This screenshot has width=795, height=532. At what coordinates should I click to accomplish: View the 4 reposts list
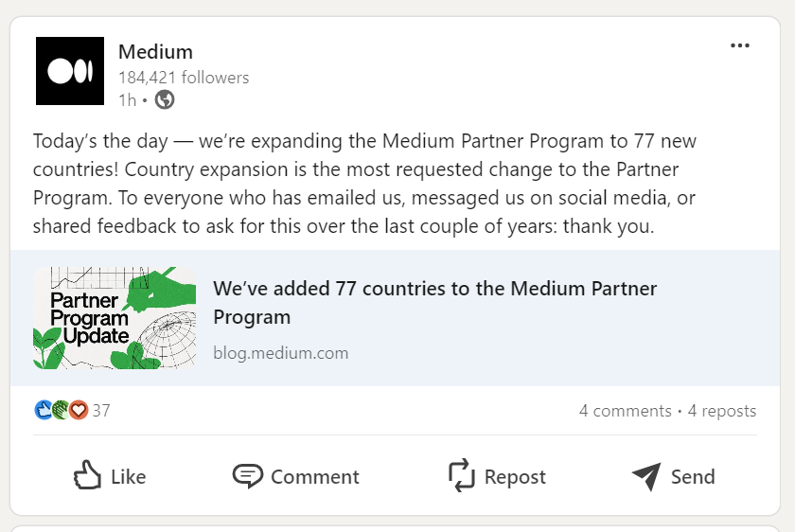coord(722,411)
